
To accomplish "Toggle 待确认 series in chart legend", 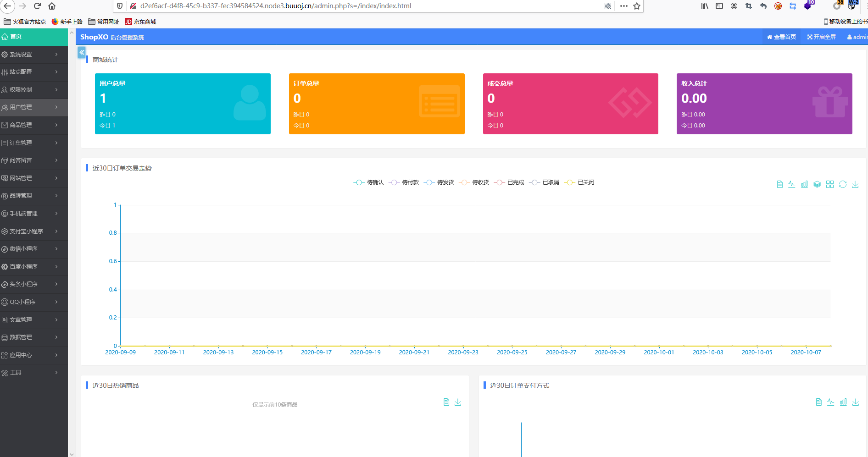I will click(368, 182).
